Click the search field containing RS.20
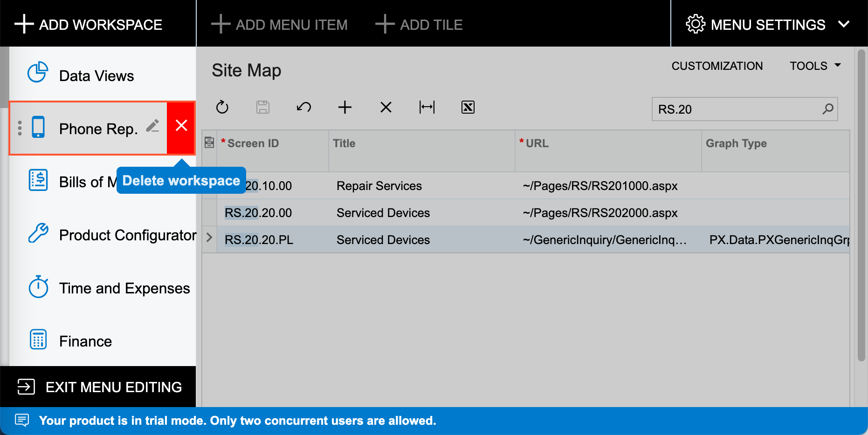868x435 pixels. point(736,109)
